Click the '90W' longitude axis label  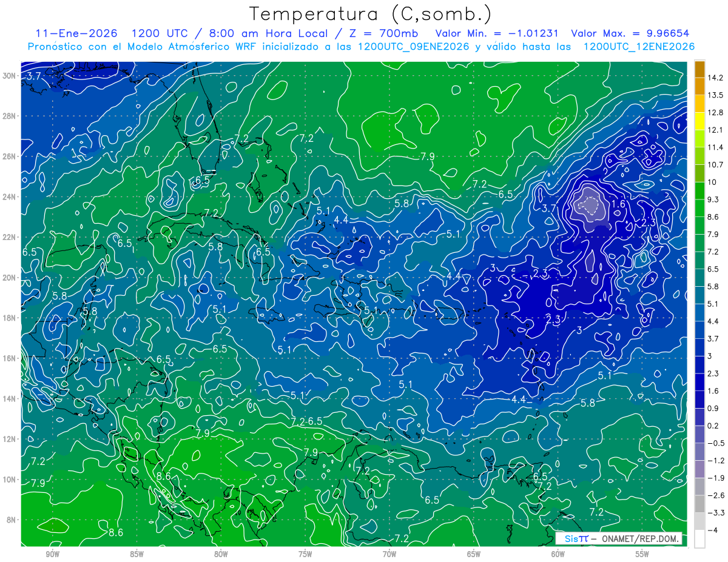click(52, 554)
